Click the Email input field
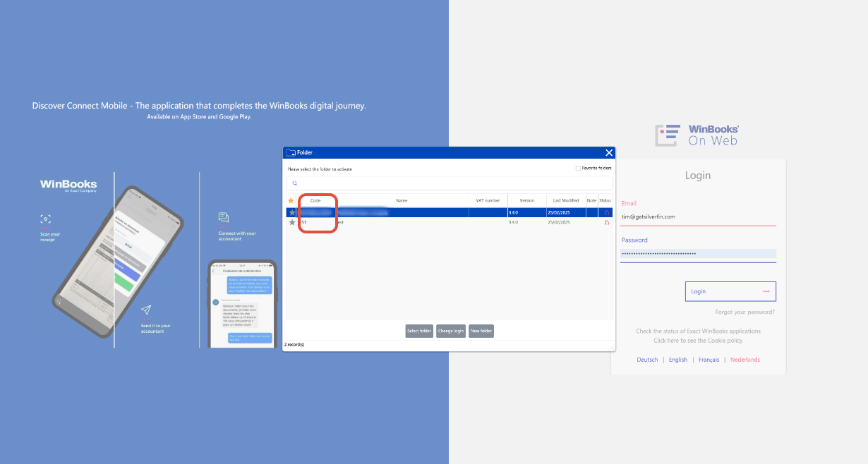 tap(698, 217)
